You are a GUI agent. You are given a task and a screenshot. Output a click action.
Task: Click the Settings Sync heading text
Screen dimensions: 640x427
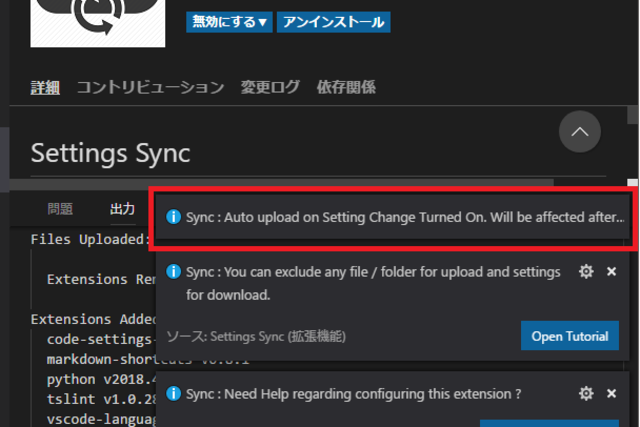pos(111,153)
